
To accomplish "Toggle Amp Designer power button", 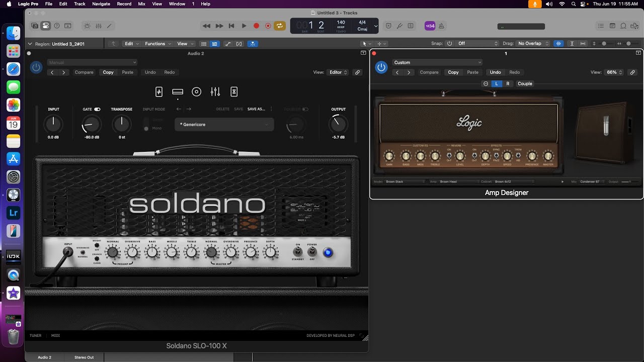I will coord(381,67).
